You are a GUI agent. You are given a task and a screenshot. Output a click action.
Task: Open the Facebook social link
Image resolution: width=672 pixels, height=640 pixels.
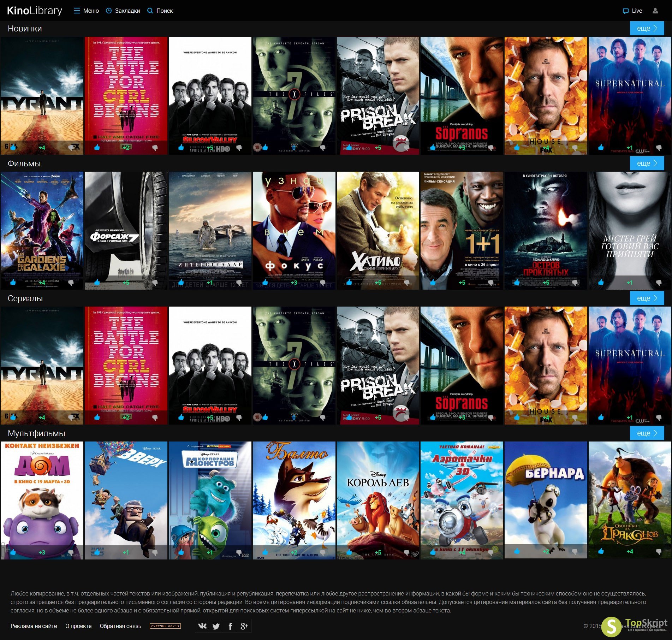pyautogui.click(x=230, y=626)
